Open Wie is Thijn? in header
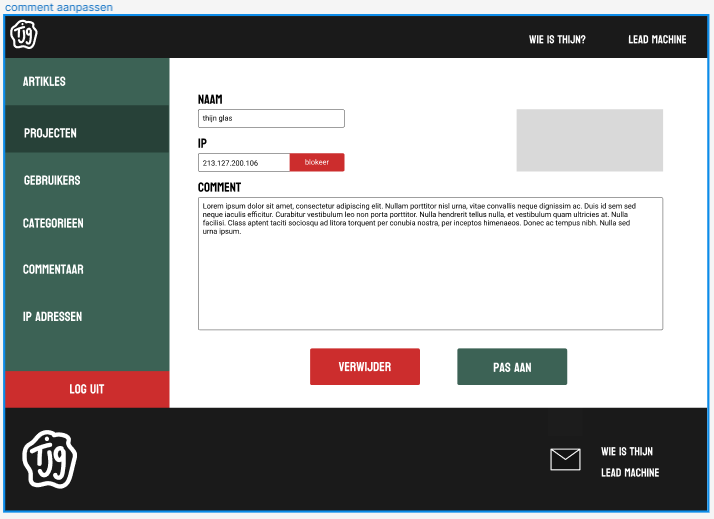Screen dimensions: 714x519 [557, 40]
